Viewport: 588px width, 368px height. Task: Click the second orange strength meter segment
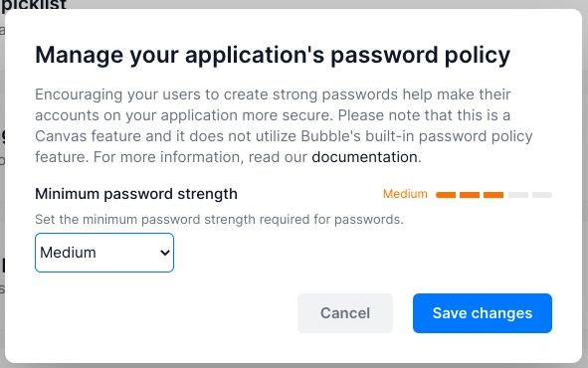click(470, 195)
